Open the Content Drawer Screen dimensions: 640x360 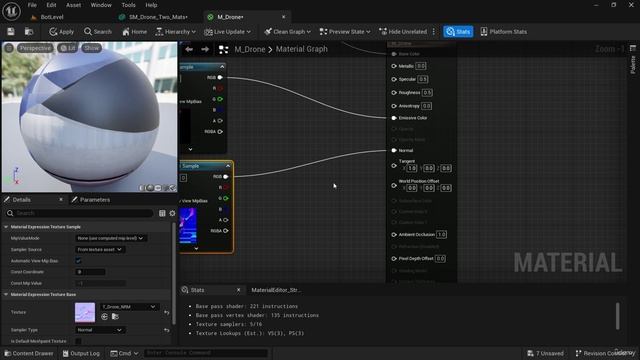point(29,353)
